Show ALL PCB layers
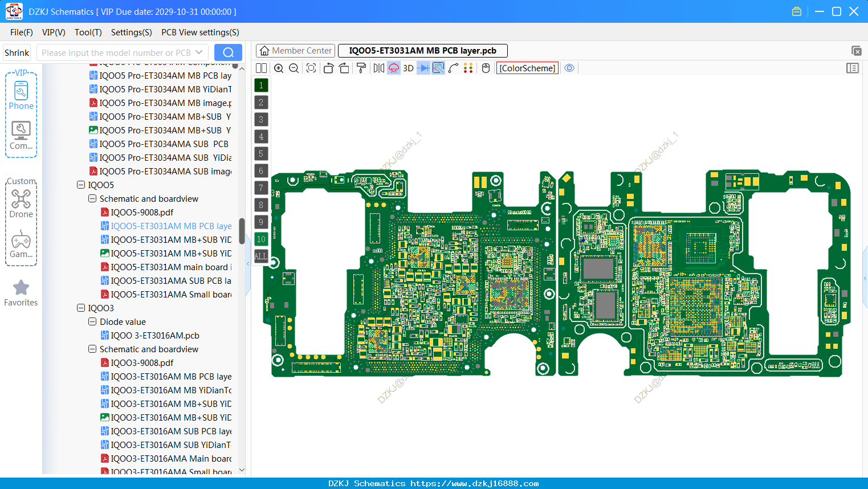The width and height of the screenshot is (868, 489). (x=261, y=256)
